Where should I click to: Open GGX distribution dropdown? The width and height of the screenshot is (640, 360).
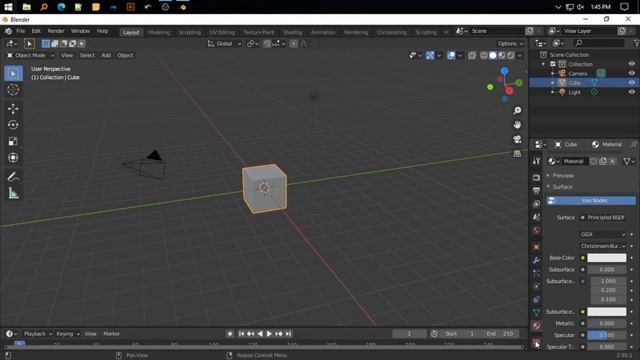pyautogui.click(x=603, y=235)
